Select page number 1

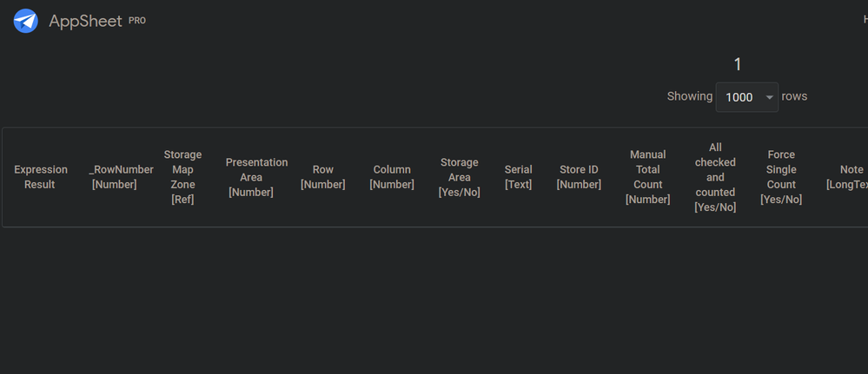pyautogui.click(x=738, y=65)
